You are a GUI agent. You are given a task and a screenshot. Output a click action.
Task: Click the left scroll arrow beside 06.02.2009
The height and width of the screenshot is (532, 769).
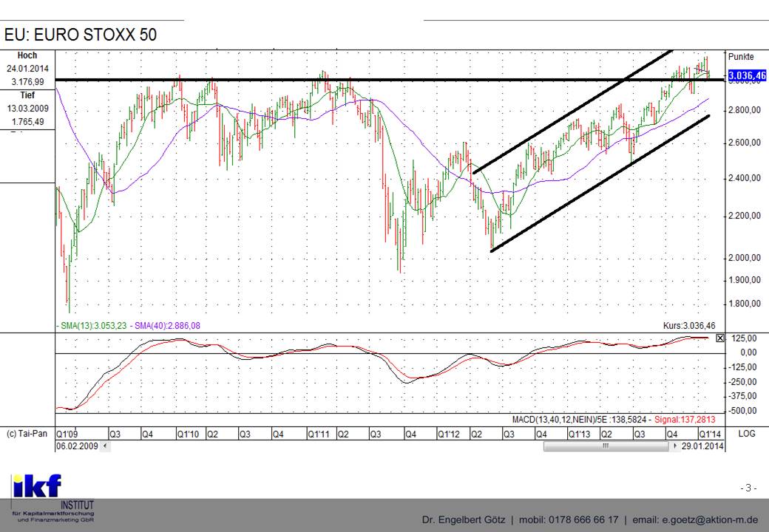(x=106, y=446)
